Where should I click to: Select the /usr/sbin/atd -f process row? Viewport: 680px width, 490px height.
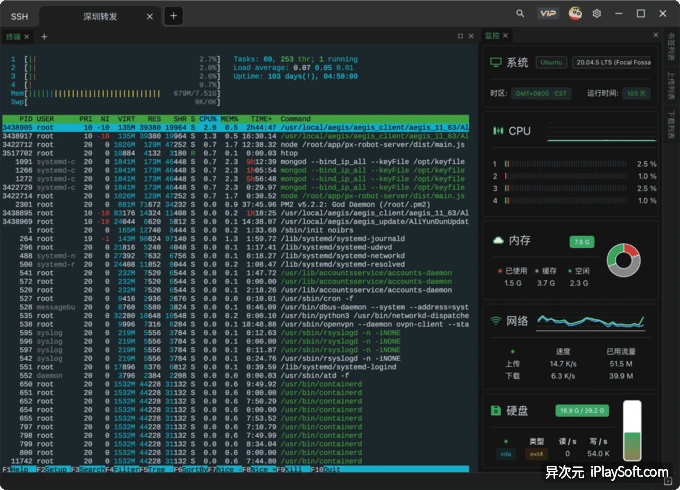click(x=235, y=376)
